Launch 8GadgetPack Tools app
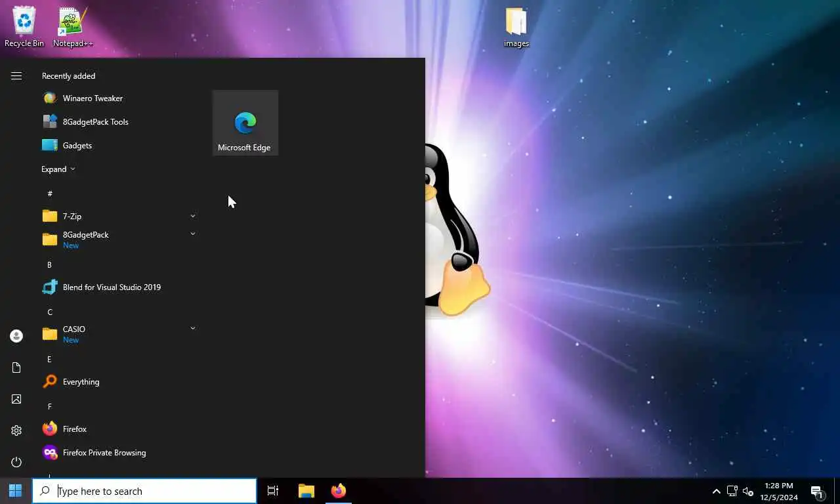This screenshot has height=504, width=840. (118, 122)
